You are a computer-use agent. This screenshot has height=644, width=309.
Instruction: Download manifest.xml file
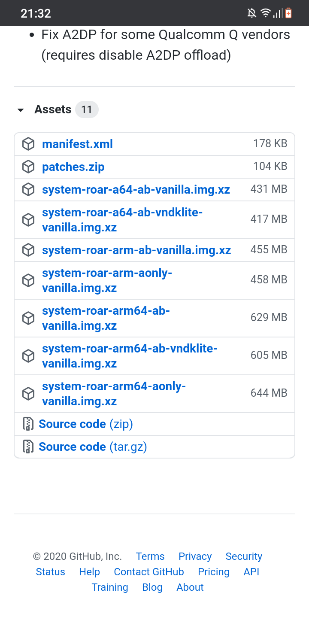(x=77, y=144)
